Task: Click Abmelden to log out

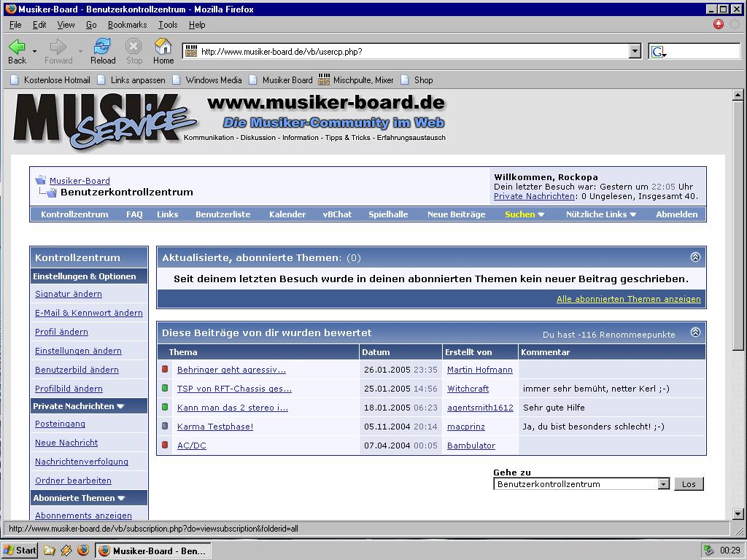Action: [676, 214]
